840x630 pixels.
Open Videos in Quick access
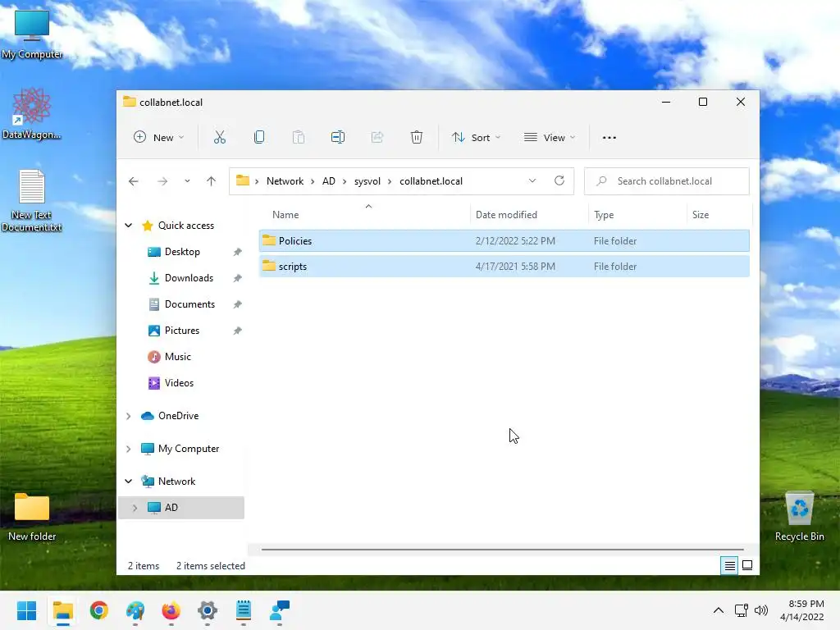[x=179, y=383]
